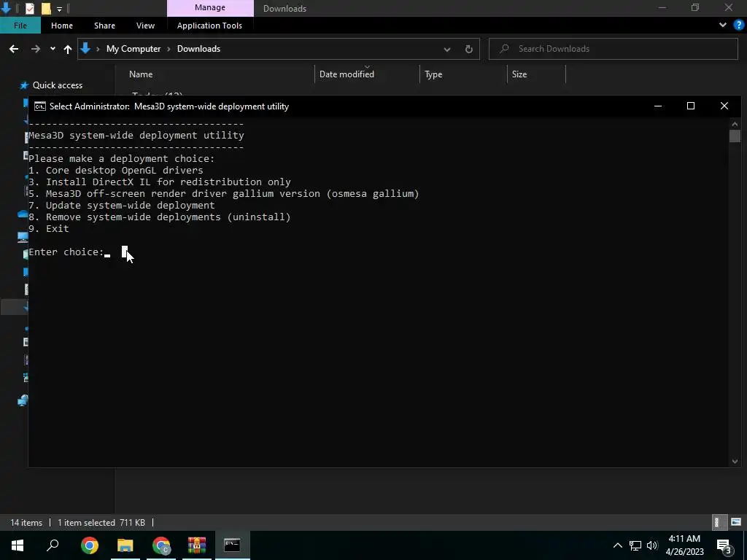Image resolution: width=747 pixels, height=560 pixels.
Task: Open Explorer help question mark
Action: point(738,26)
